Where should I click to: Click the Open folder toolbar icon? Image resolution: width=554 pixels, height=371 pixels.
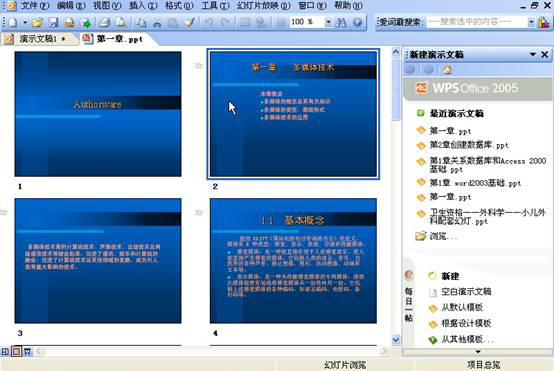point(37,23)
